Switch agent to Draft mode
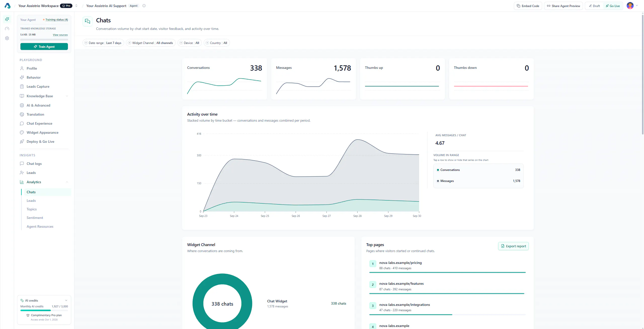Image resolution: width=644 pixels, height=329 pixels. (x=594, y=6)
